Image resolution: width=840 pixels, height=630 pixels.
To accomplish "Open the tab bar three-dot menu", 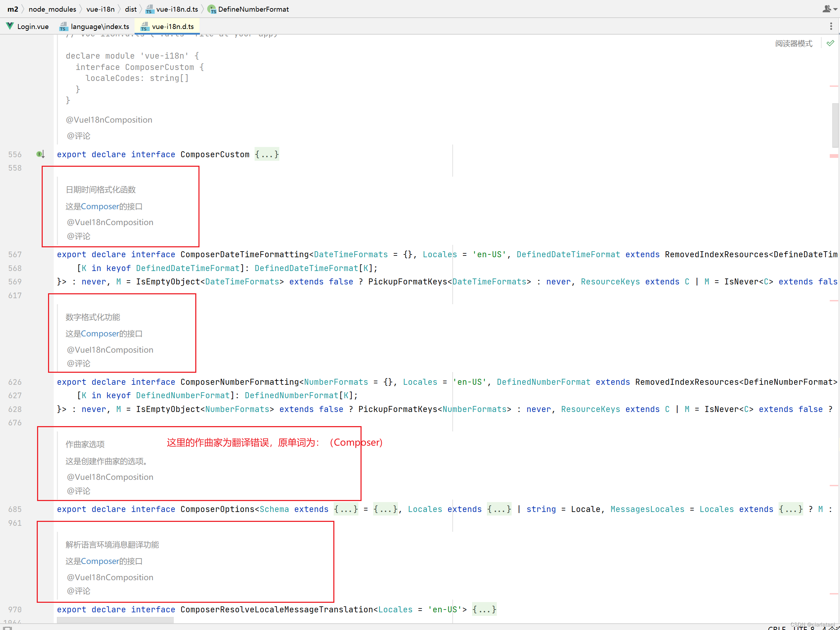I will pos(831,26).
